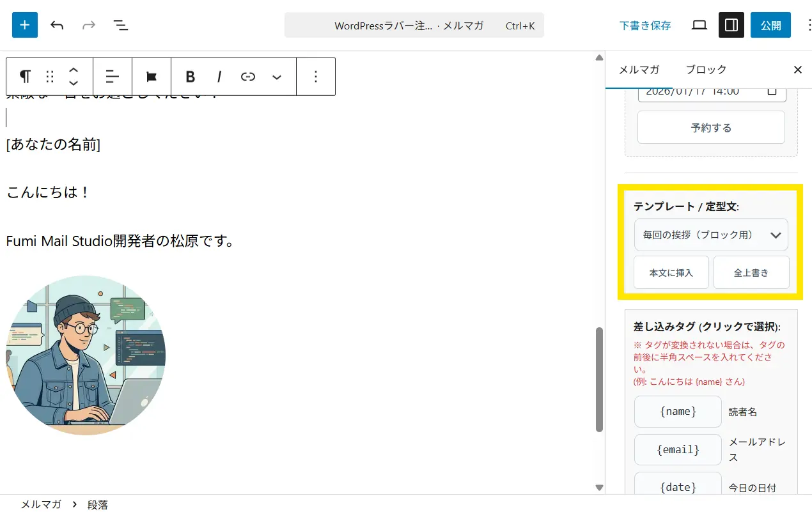Image resolution: width=812 pixels, height=512 pixels.
Task: Switch to the ブロック tab
Action: pos(706,70)
